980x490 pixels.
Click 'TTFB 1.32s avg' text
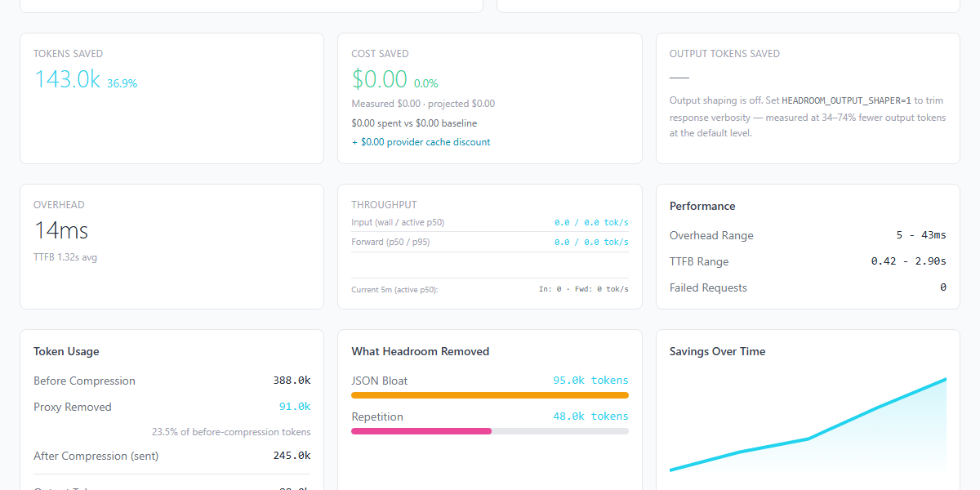(65, 257)
